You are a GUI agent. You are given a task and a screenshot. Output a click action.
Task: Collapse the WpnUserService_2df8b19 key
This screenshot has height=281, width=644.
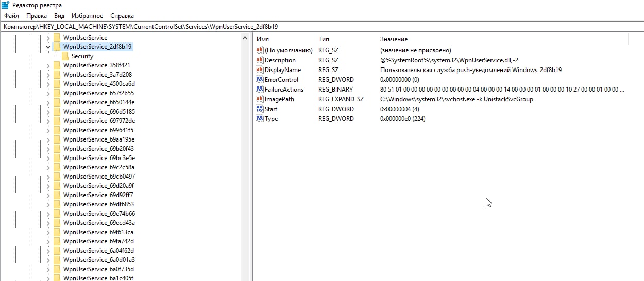(x=48, y=47)
